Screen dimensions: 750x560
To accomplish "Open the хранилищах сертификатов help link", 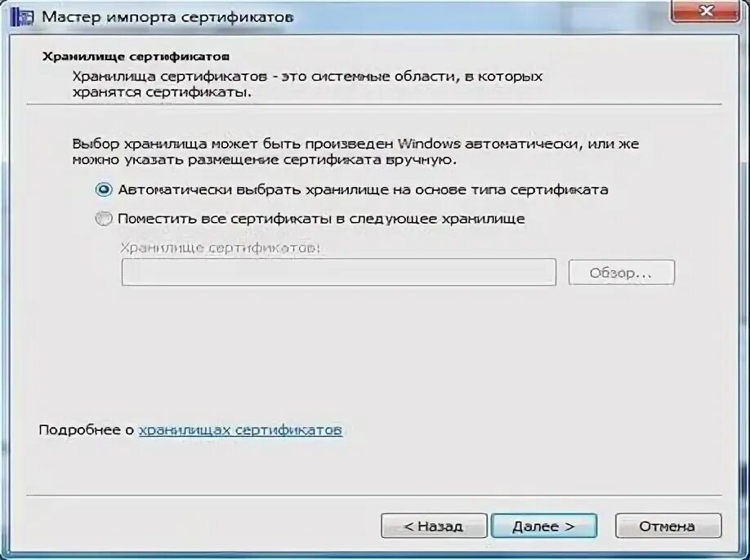I will coord(240,430).
